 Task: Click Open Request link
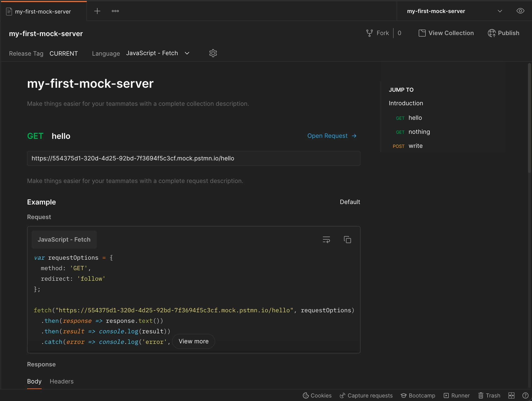pyautogui.click(x=332, y=136)
